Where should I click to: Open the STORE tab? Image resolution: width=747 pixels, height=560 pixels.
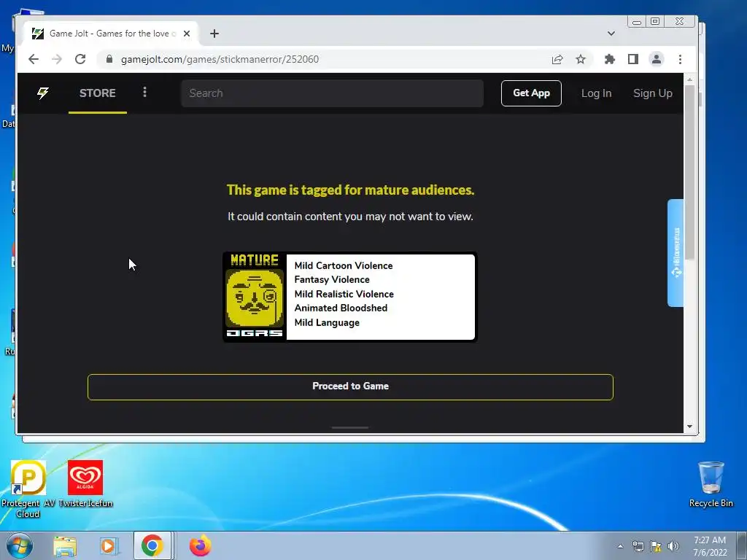click(x=98, y=93)
